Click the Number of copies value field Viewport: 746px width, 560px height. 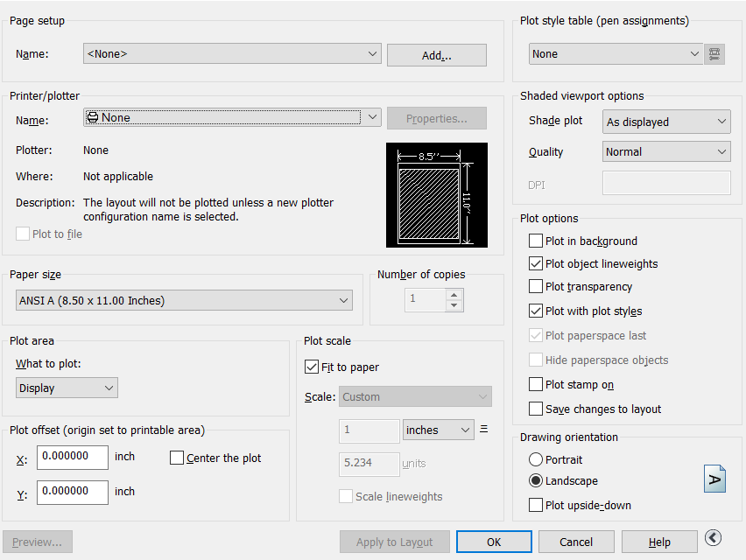click(x=426, y=300)
